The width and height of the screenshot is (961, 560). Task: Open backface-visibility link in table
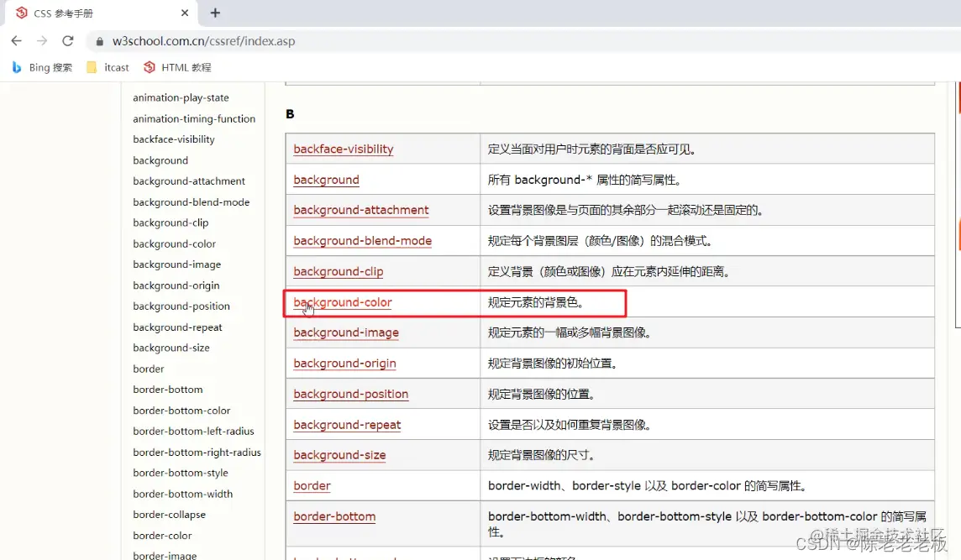pyautogui.click(x=344, y=149)
